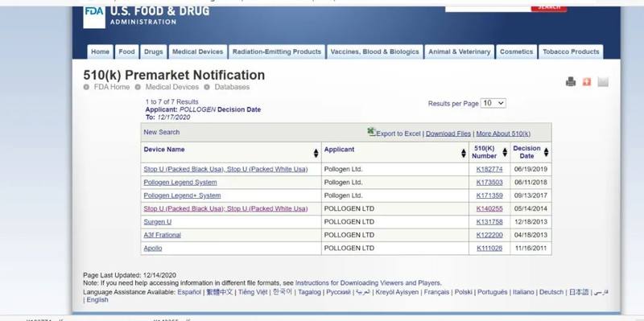Click the Download Files link
644x321 pixels.
click(448, 134)
